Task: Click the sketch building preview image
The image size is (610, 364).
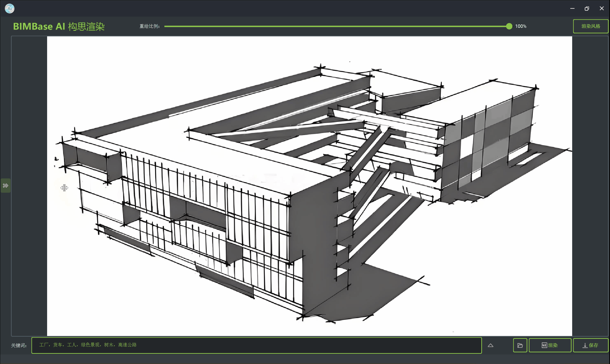Action: [310, 186]
